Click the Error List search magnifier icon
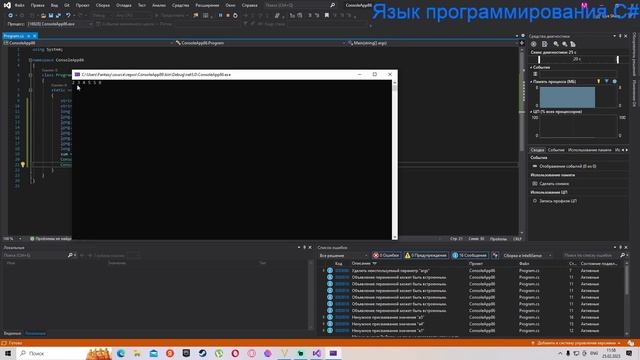The image size is (640, 360). click(622, 255)
